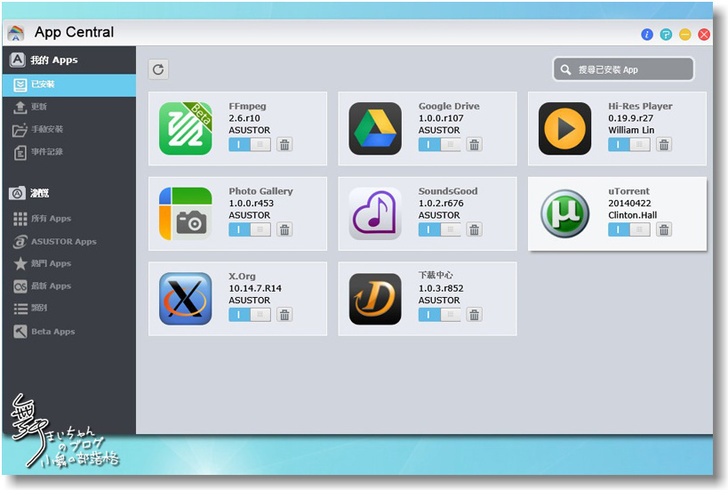Click the search magnifier icon
Image resolution: width=728 pixels, height=490 pixels.
(x=565, y=70)
